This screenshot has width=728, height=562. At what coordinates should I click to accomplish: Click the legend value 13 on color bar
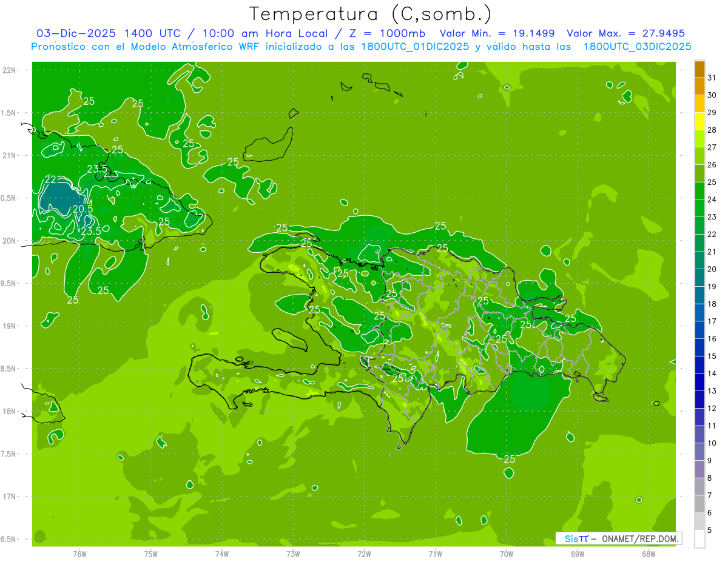(712, 391)
